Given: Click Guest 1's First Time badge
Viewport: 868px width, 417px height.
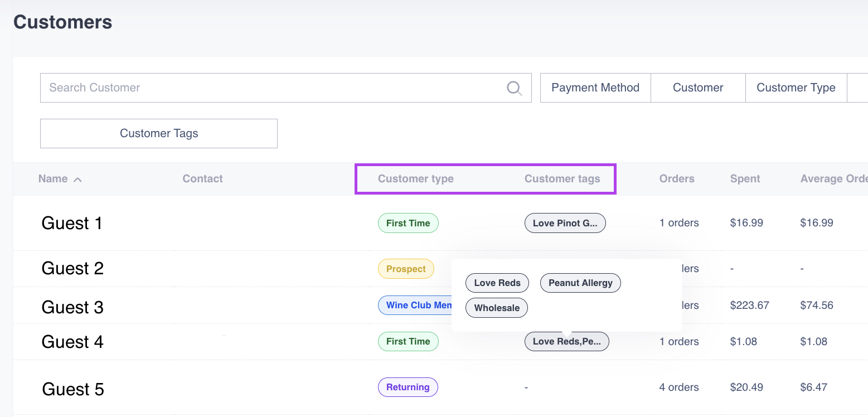Looking at the screenshot, I should [x=408, y=224].
